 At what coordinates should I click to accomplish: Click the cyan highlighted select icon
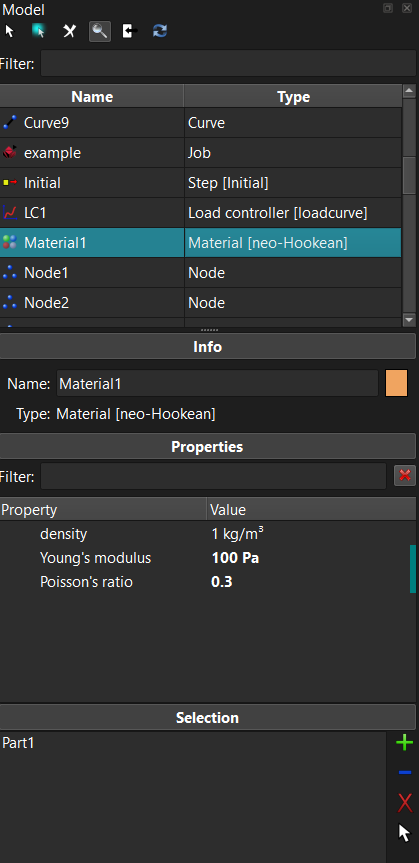click(39, 31)
